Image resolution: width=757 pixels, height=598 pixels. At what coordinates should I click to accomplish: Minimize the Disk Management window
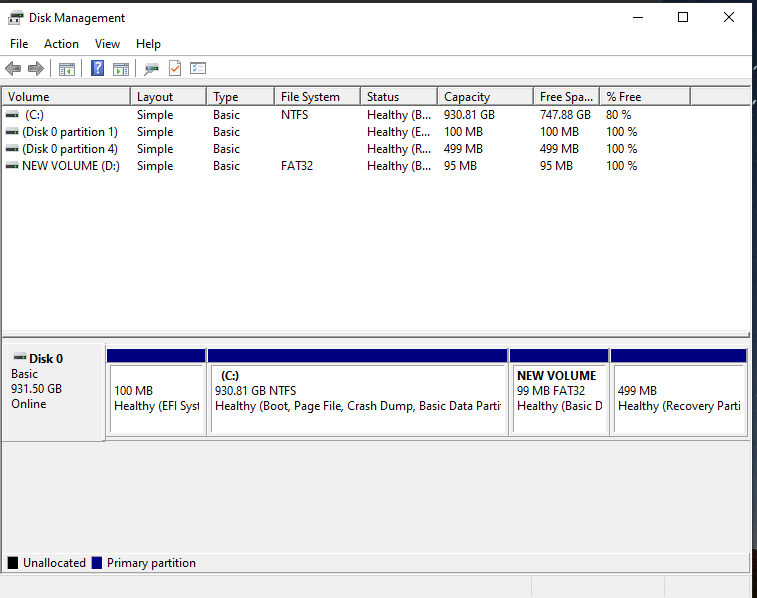point(638,17)
